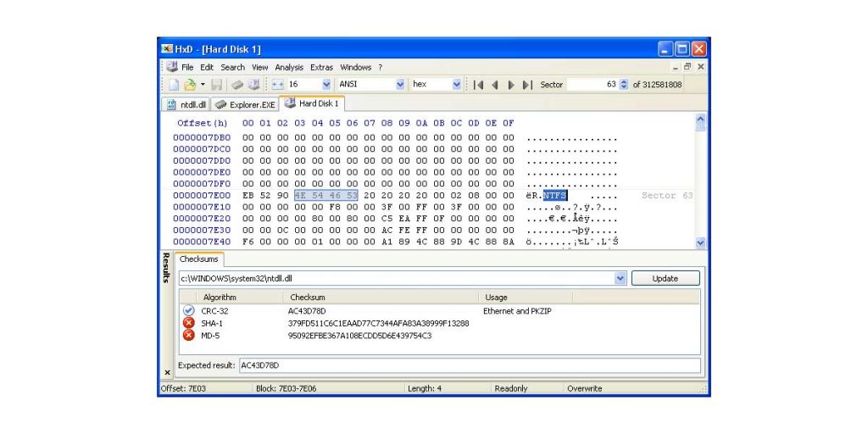Close the inner document with the menu-bar X
The height and width of the screenshot is (434, 868).
tap(700, 67)
